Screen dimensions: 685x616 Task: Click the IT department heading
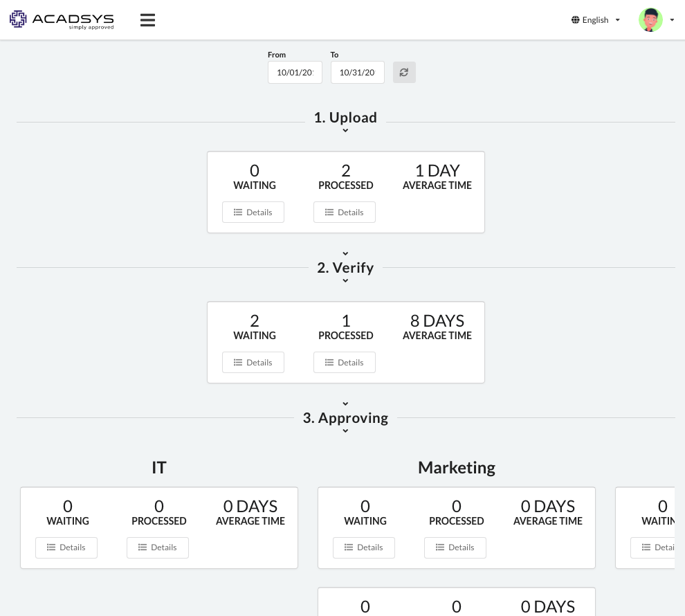(x=159, y=467)
